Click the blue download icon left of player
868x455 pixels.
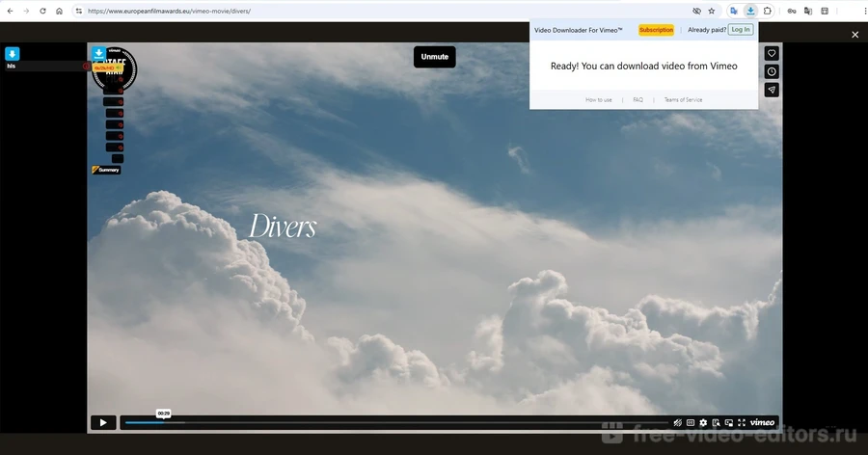tap(13, 54)
